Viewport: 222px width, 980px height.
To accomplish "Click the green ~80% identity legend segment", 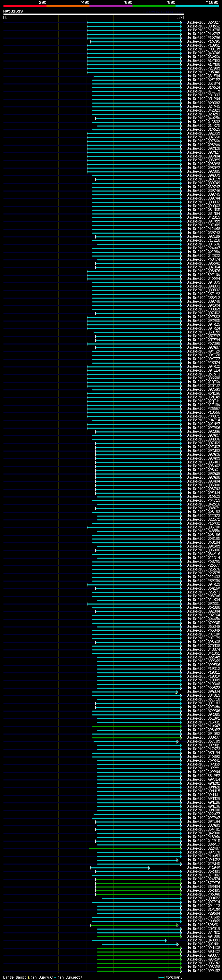I will coord(154,6).
